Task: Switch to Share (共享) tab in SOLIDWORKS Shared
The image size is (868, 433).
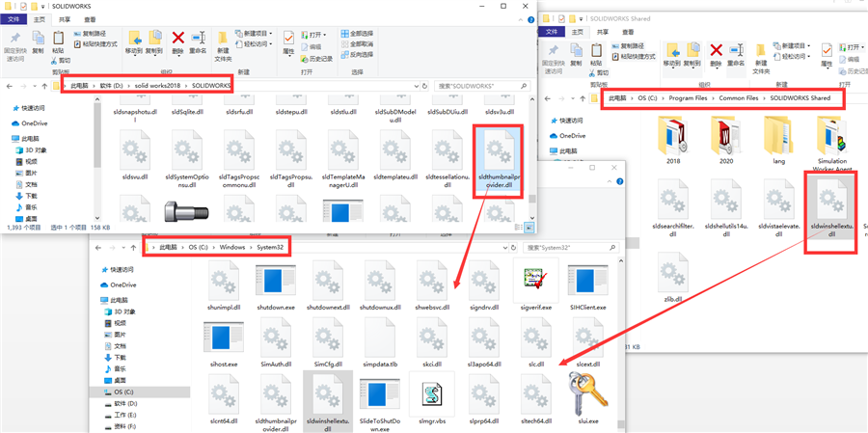Action: click(603, 32)
